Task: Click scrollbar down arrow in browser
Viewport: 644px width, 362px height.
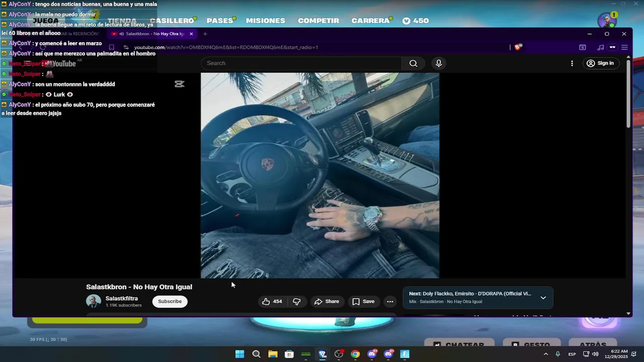Action: [628, 314]
